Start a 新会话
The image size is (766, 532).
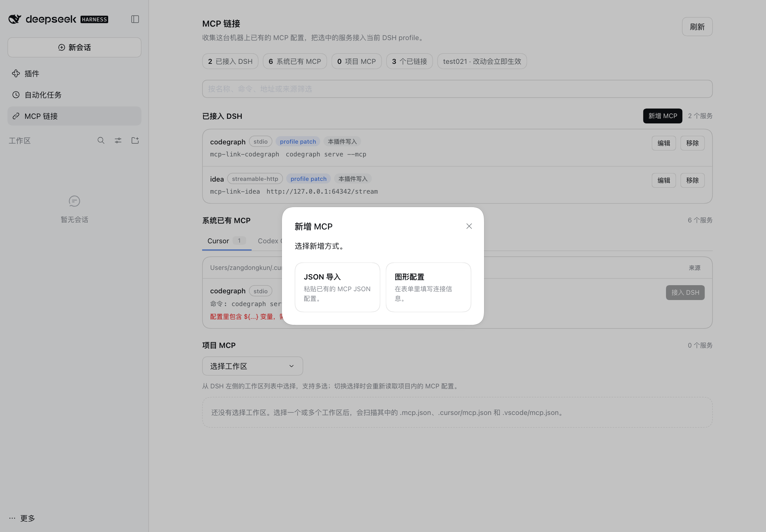click(74, 48)
